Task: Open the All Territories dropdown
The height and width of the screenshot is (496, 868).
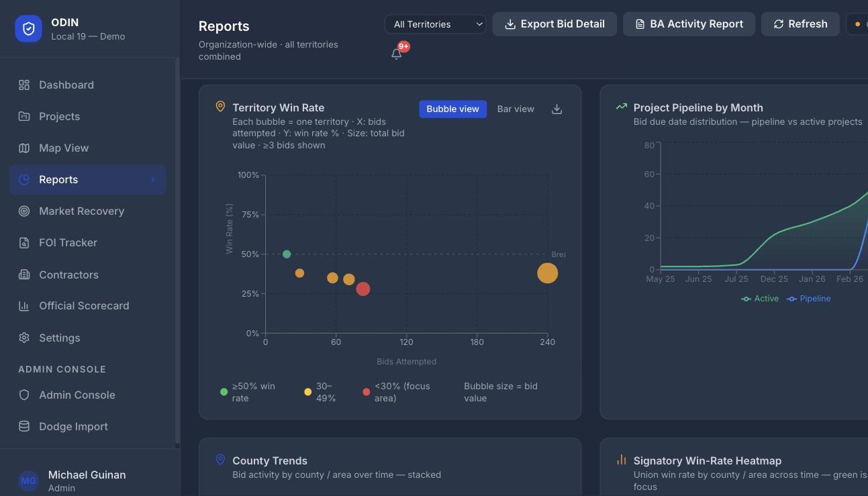Action: pos(436,24)
